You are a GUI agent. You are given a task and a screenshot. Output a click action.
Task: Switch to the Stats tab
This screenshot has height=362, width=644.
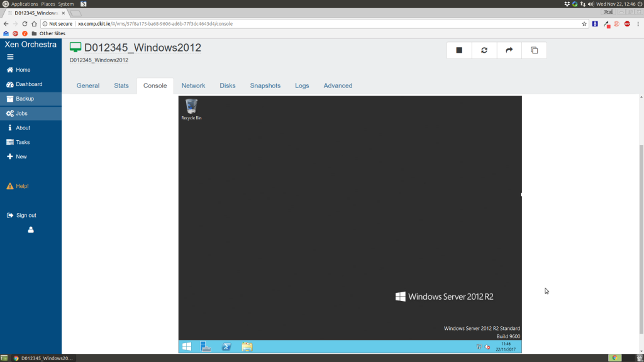click(x=121, y=85)
